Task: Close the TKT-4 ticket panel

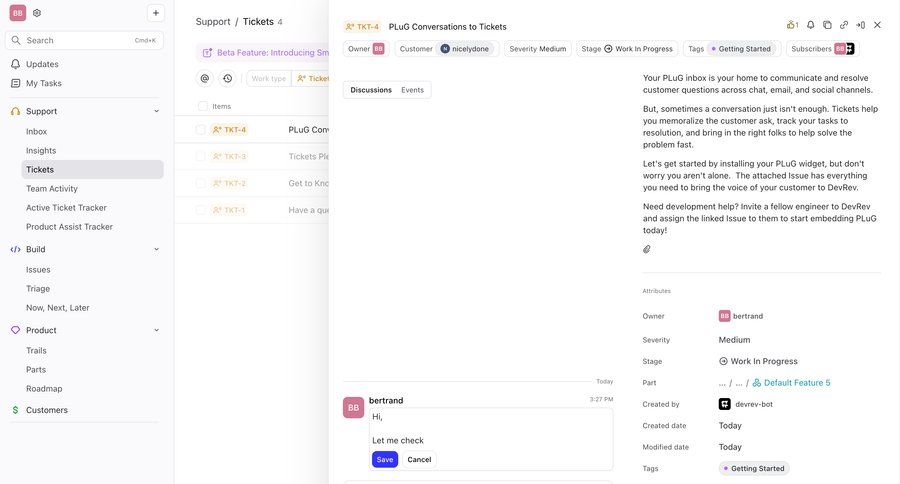Action: (x=877, y=25)
